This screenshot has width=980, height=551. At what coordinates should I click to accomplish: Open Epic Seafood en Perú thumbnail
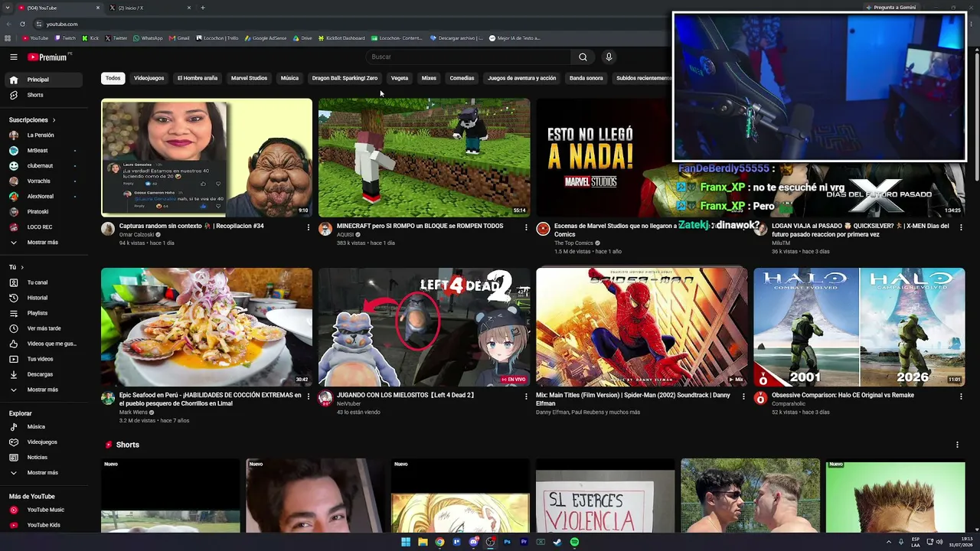pos(207,327)
